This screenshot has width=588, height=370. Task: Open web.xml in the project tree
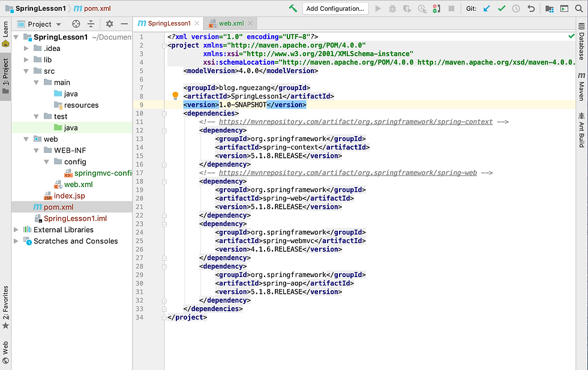click(x=73, y=185)
